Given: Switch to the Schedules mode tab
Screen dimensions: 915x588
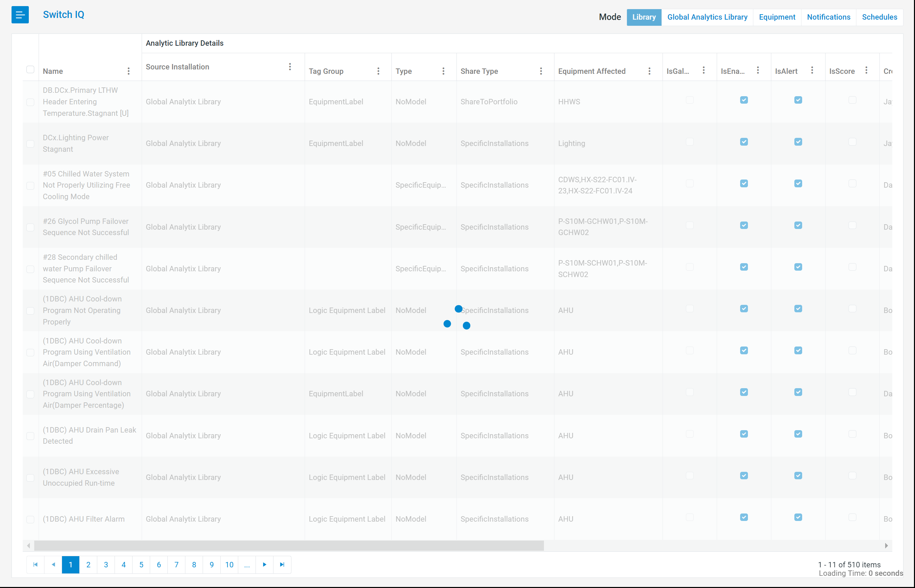Looking at the screenshot, I should [x=879, y=17].
